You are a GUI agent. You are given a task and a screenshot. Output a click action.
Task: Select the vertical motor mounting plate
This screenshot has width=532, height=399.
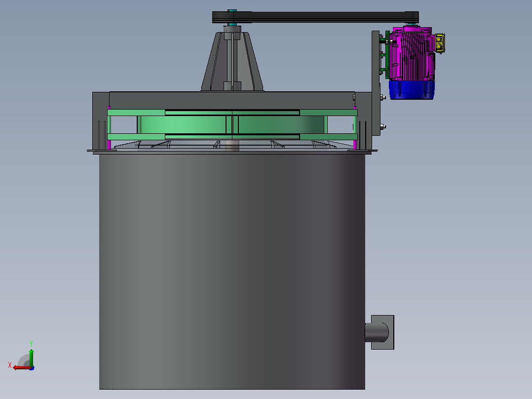coord(376,83)
